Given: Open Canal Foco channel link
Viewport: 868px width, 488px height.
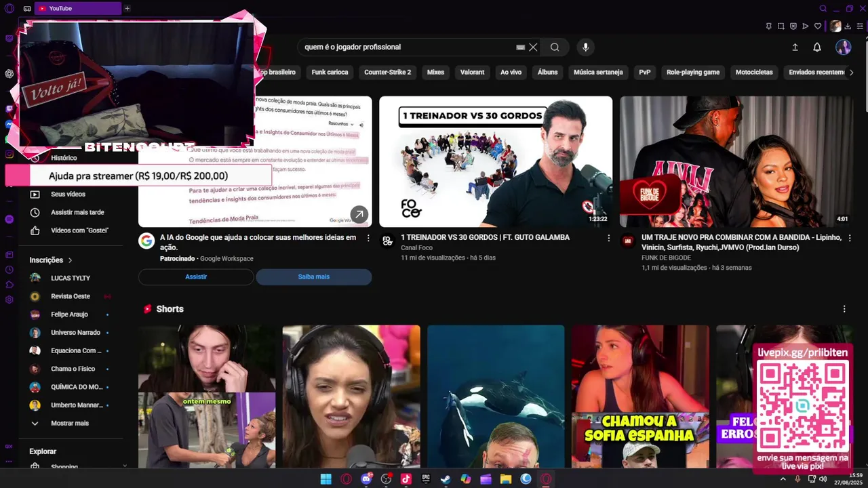Looking at the screenshot, I should [416, 248].
